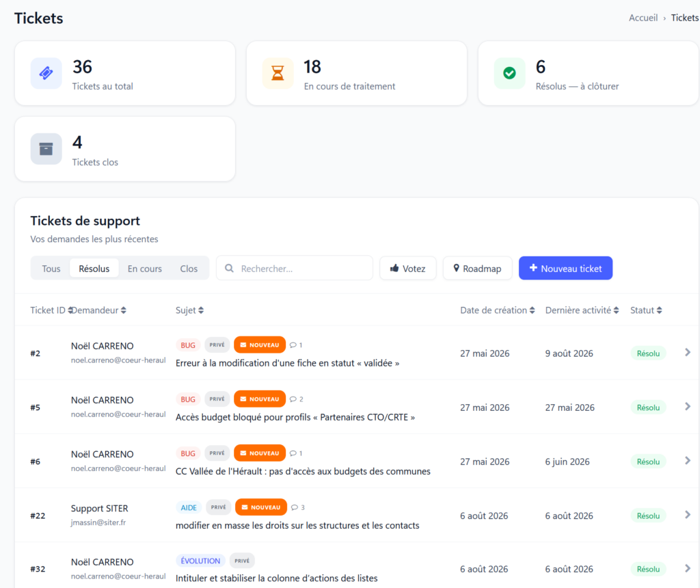This screenshot has height=588, width=700.
Task: Click the PRIVÉ badge on ticket #32
Action: point(242,561)
